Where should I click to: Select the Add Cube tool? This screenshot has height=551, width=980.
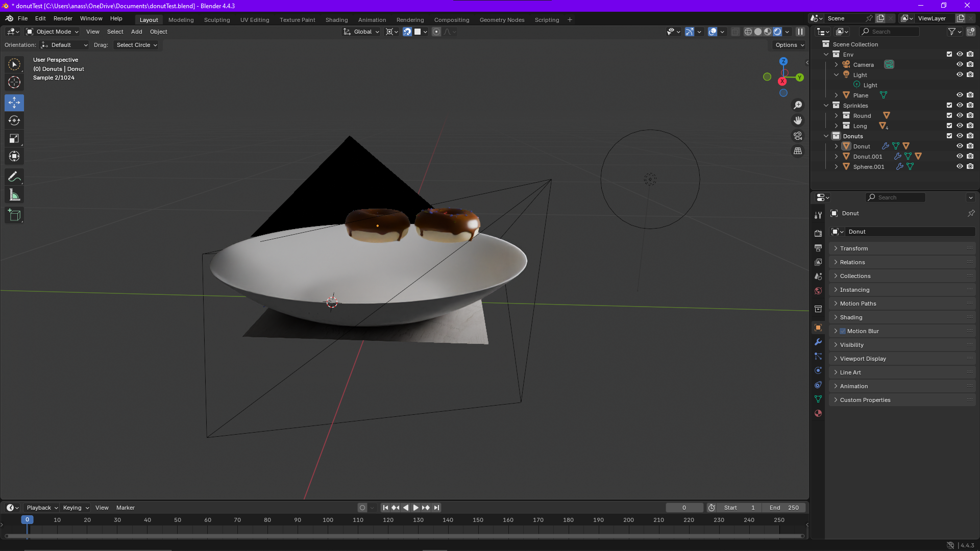[14, 215]
